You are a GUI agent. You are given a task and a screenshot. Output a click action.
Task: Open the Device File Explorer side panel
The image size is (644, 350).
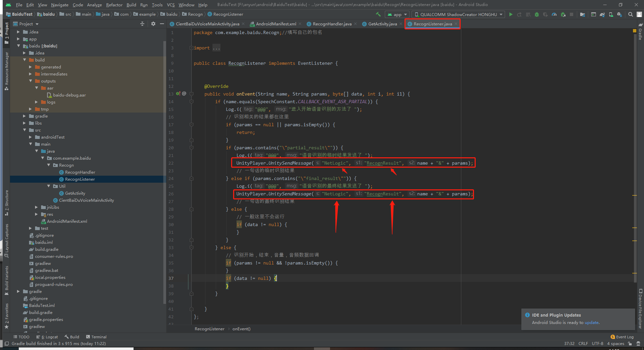click(640, 309)
